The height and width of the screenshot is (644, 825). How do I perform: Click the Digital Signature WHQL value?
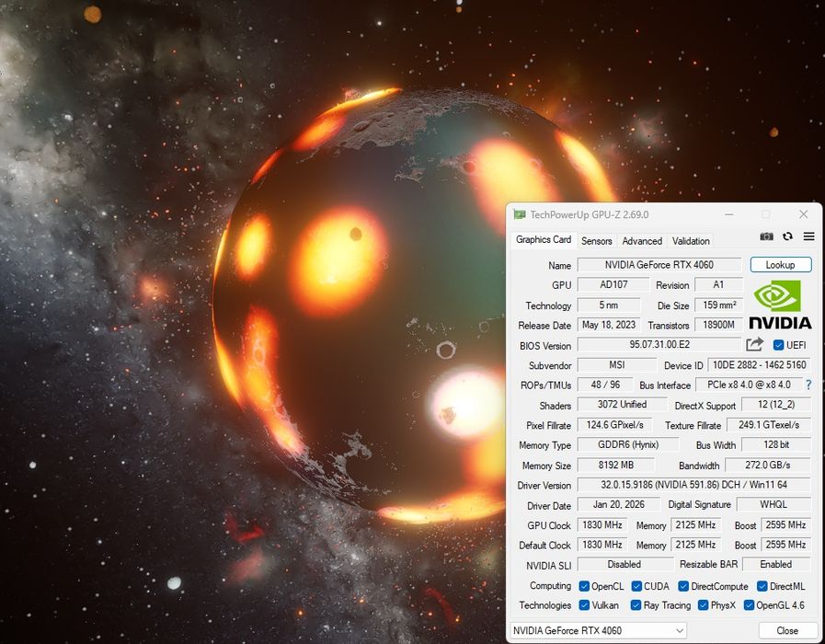pyautogui.click(x=773, y=504)
